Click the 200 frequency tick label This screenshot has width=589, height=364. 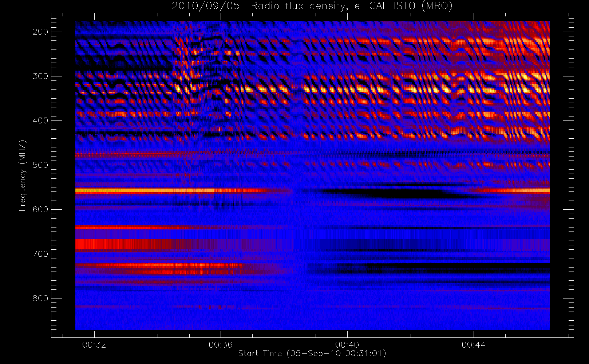tap(40, 32)
